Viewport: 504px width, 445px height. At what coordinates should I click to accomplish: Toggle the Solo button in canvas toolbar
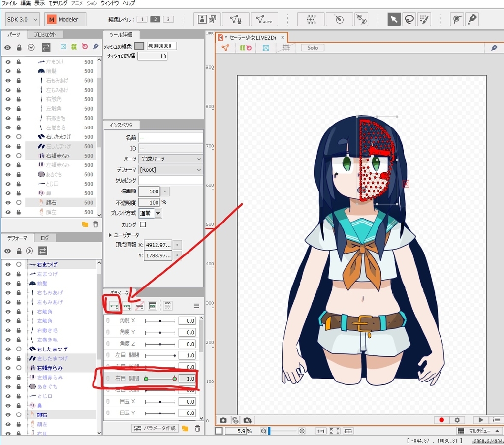click(x=313, y=48)
